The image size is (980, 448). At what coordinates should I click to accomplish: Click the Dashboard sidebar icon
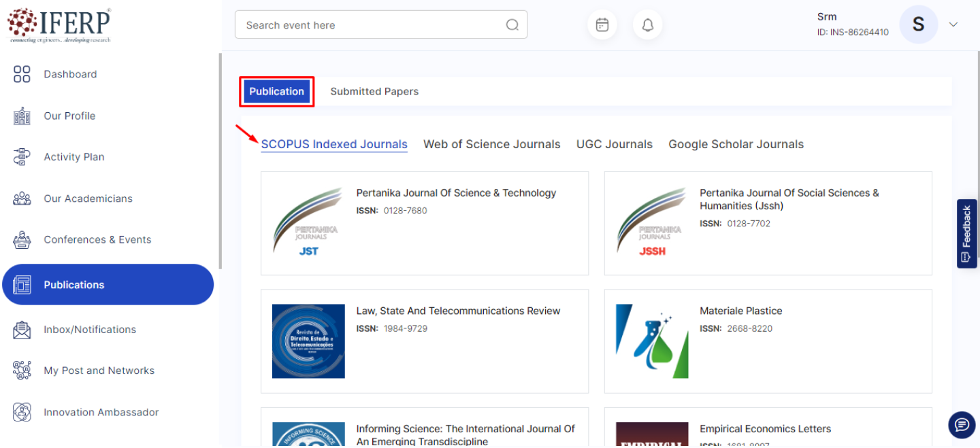22,74
